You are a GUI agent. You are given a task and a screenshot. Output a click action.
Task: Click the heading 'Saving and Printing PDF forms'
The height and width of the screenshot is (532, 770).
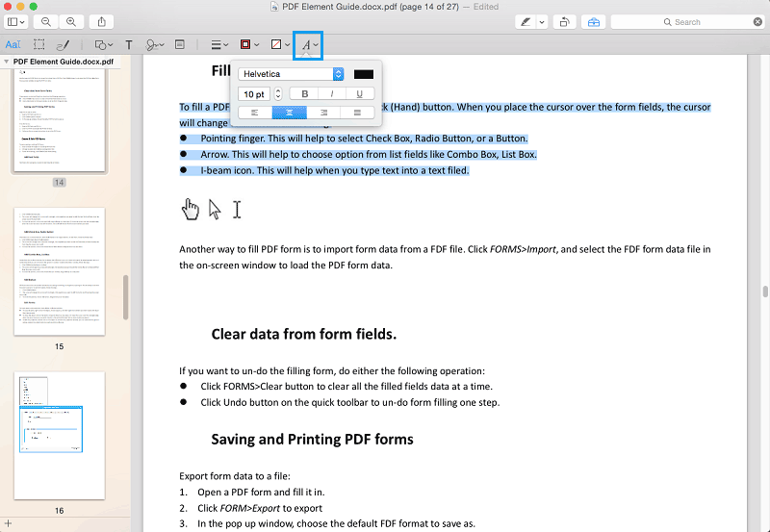312,439
